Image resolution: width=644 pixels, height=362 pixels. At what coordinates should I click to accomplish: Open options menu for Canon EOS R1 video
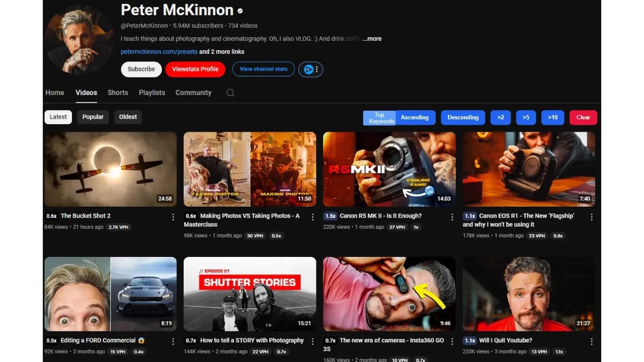592,217
